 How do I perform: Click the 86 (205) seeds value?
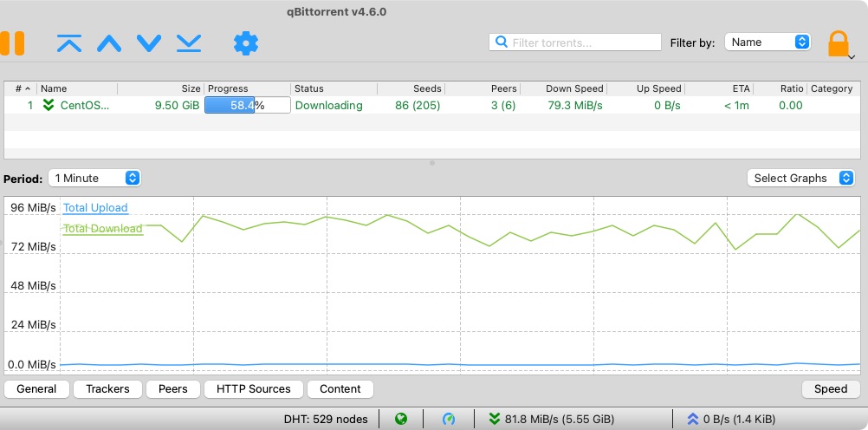(418, 105)
